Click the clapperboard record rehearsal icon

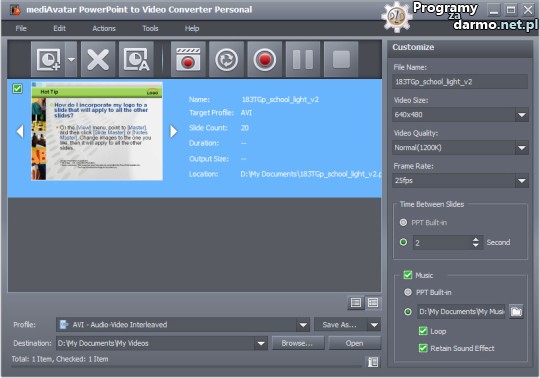[x=188, y=59]
